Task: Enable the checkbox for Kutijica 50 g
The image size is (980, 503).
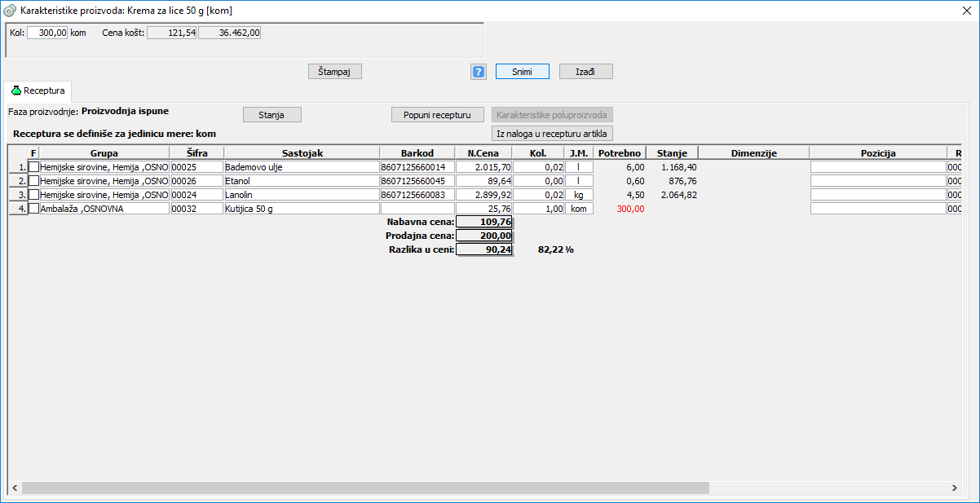Action: coord(33,208)
